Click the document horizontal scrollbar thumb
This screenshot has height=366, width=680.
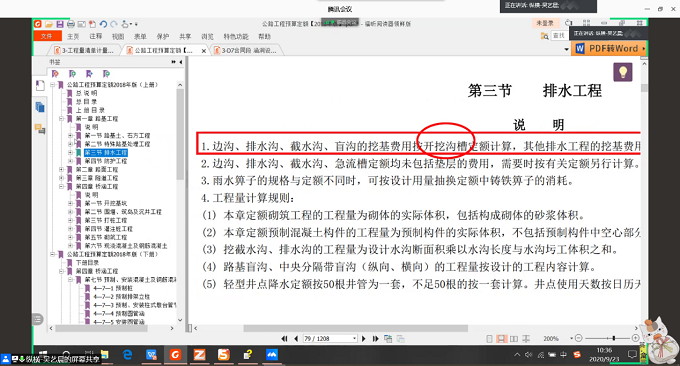pos(356,328)
